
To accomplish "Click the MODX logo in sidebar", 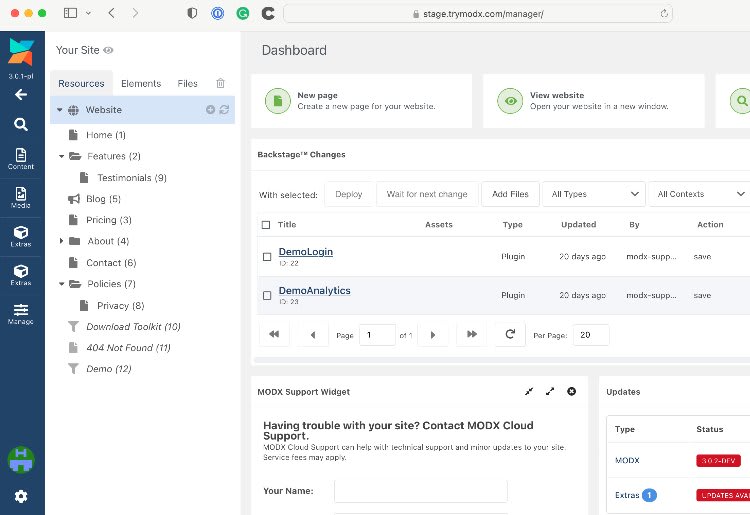I will point(21,52).
